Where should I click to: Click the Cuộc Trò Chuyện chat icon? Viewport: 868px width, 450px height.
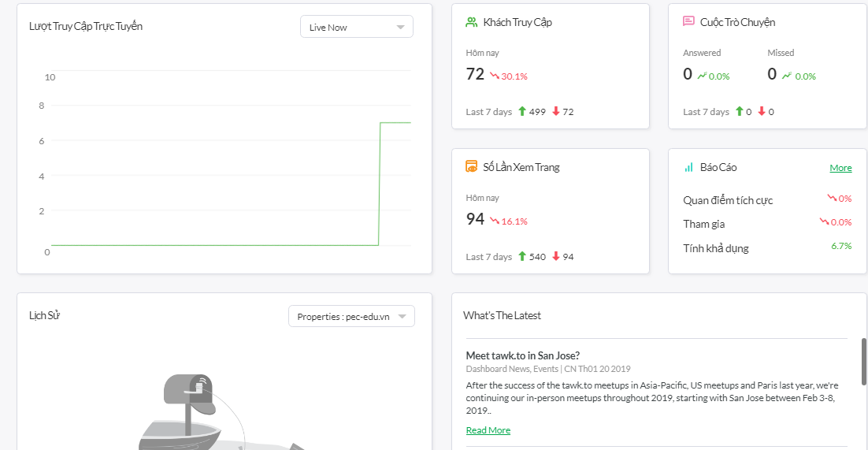pyautogui.click(x=688, y=22)
